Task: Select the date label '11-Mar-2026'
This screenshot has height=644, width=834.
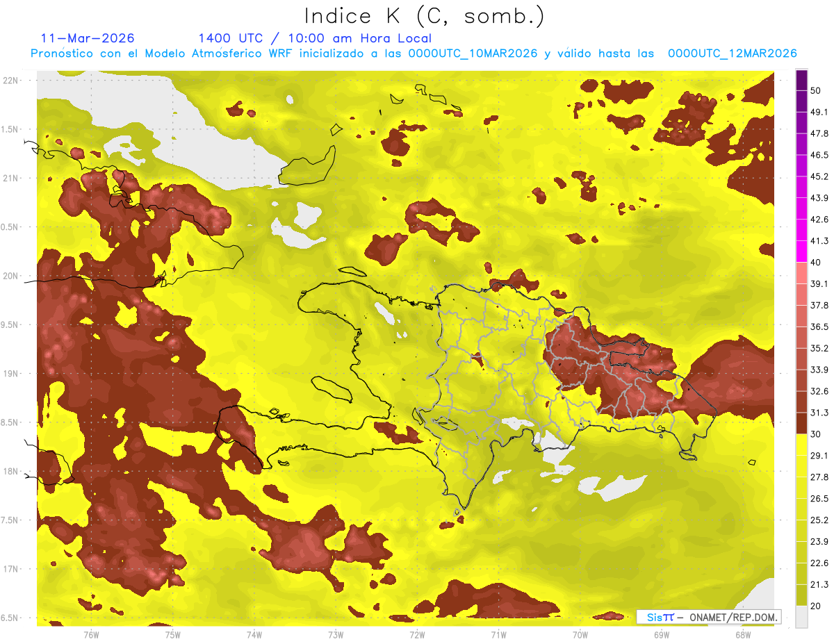Action: pyautogui.click(x=88, y=38)
